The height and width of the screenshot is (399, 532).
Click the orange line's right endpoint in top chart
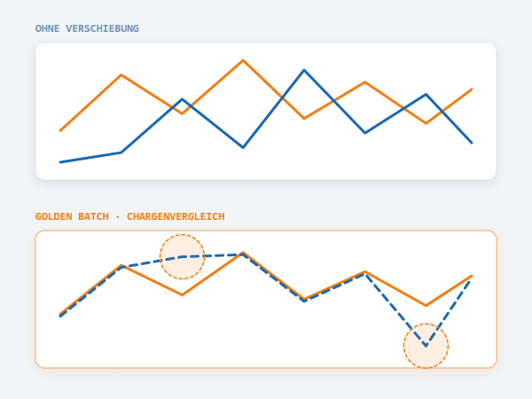click(472, 90)
